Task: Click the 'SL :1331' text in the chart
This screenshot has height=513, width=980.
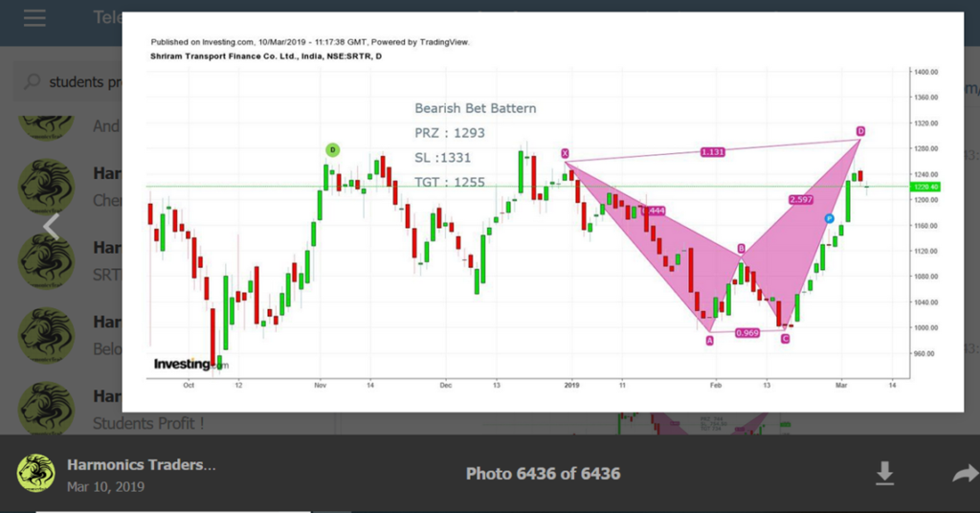Action: pyautogui.click(x=443, y=158)
